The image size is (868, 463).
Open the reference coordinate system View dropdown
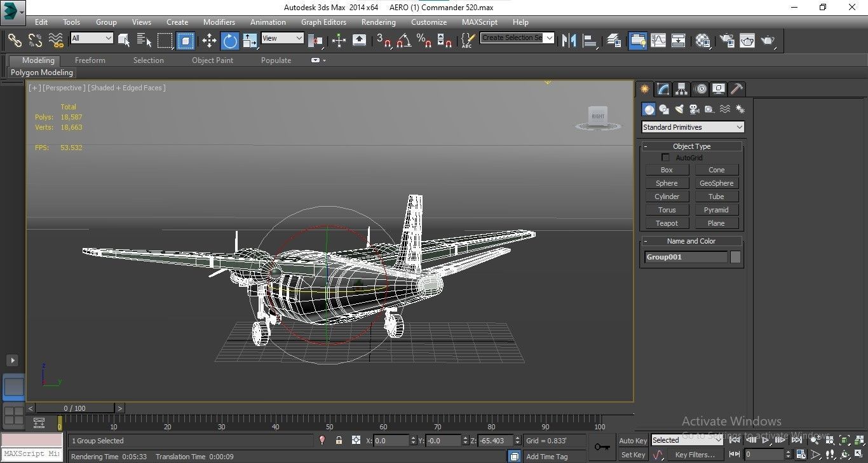(282, 38)
